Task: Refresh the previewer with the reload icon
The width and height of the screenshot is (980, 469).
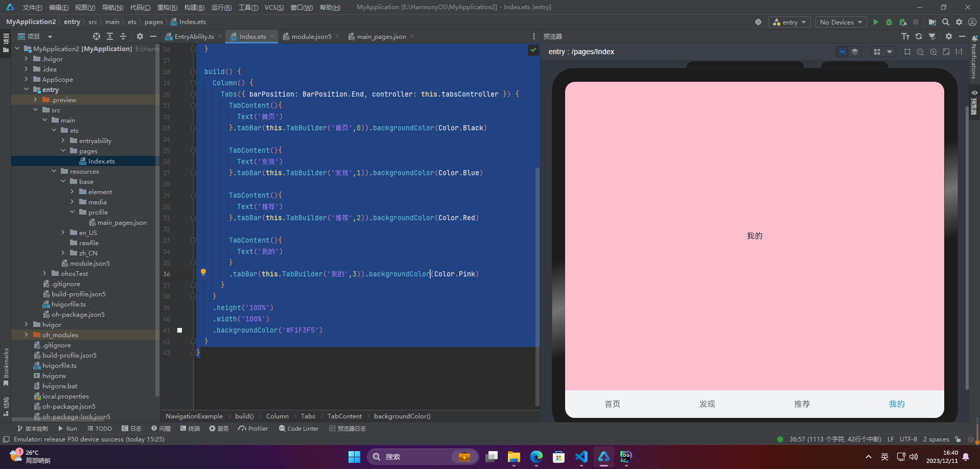Action: pos(919,36)
